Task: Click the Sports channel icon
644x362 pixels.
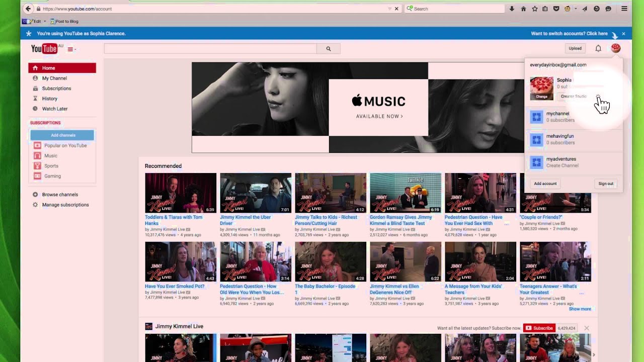Action: coord(37,166)
